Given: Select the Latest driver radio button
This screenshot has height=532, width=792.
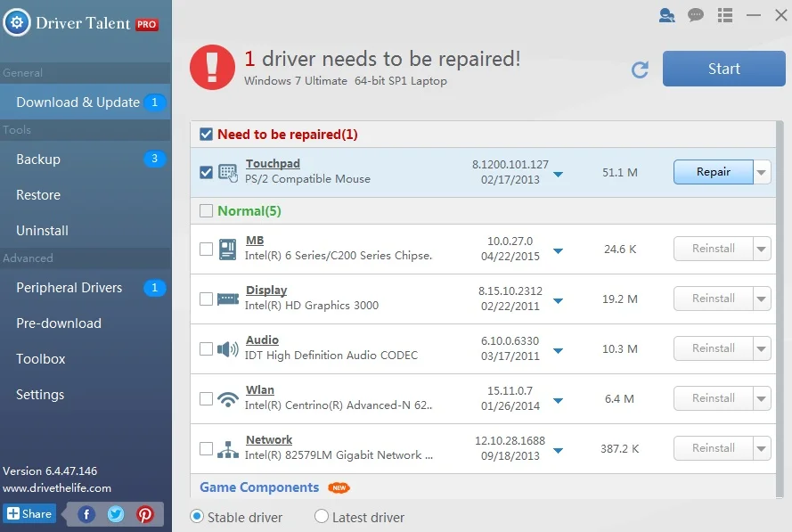Looking at the screenshot, I should click(322, 516).
